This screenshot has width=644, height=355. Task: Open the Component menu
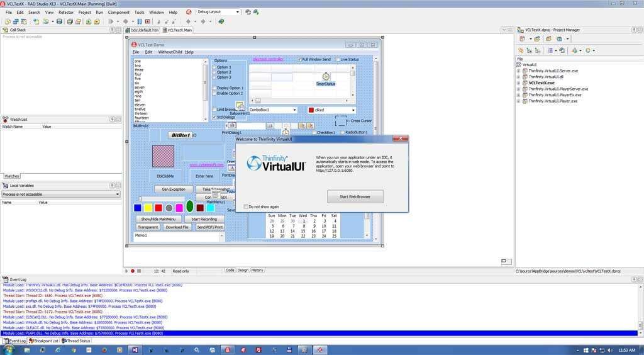coord(119,13)
